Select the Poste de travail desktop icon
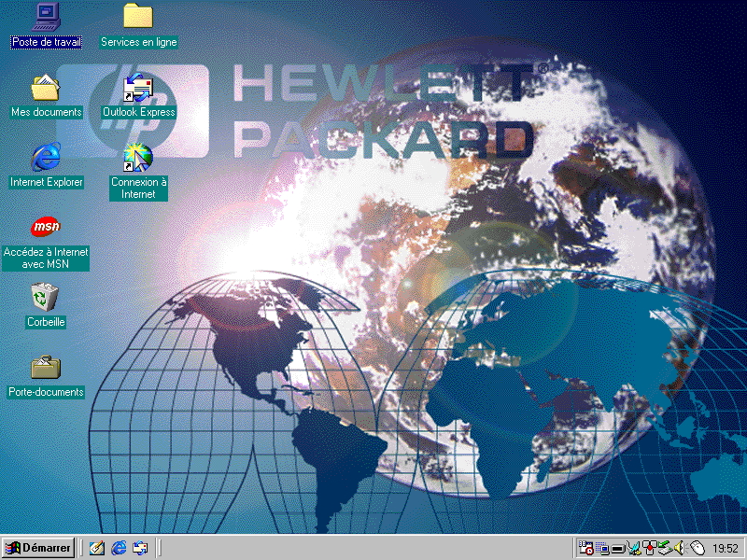747x560 pixels. [x=46, y=17]
